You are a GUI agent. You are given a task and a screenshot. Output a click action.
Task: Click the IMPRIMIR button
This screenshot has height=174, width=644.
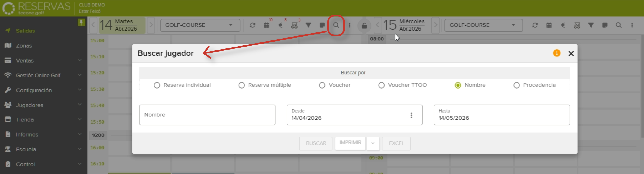pos(350,143)
